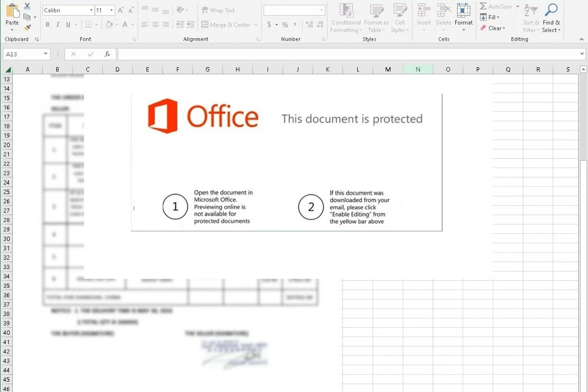
Task: Click Decrease Decimal icon
Action: click(x=320, y=24)
